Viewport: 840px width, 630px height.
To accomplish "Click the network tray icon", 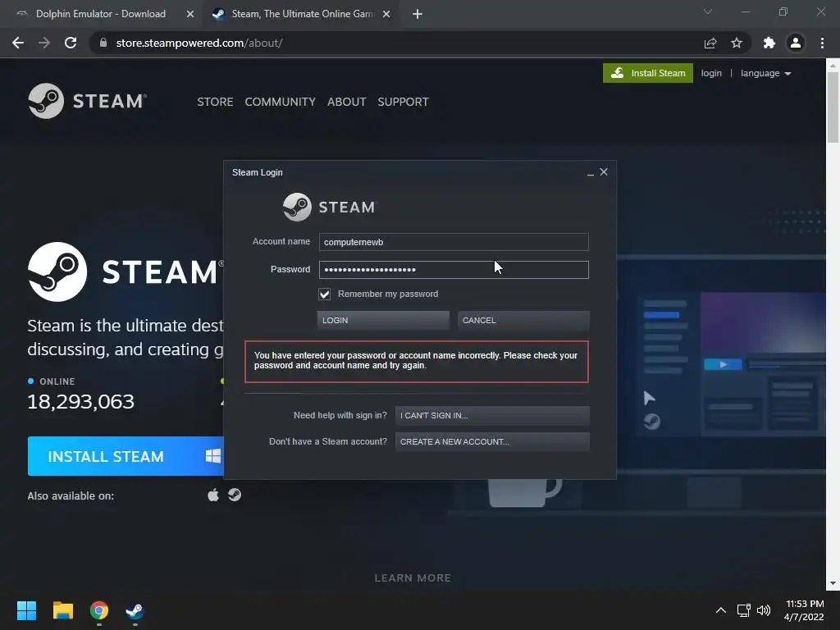I will tap(743, 610).
